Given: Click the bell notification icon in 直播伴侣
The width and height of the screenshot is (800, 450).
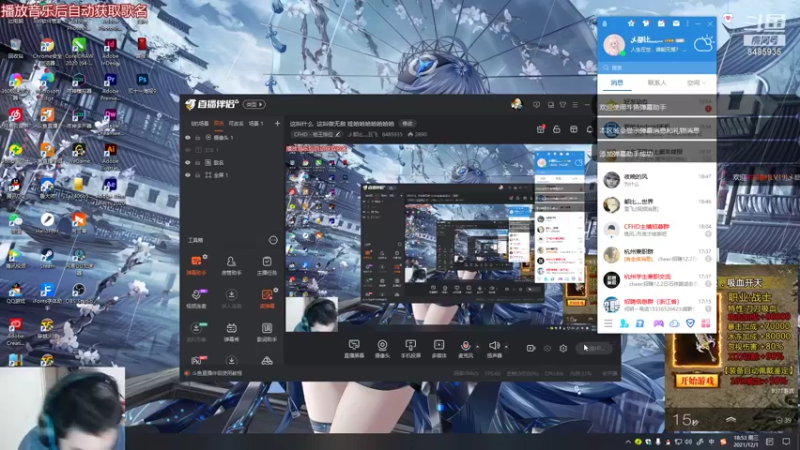Looking at the screenshot, I should [x=589, y=130].
